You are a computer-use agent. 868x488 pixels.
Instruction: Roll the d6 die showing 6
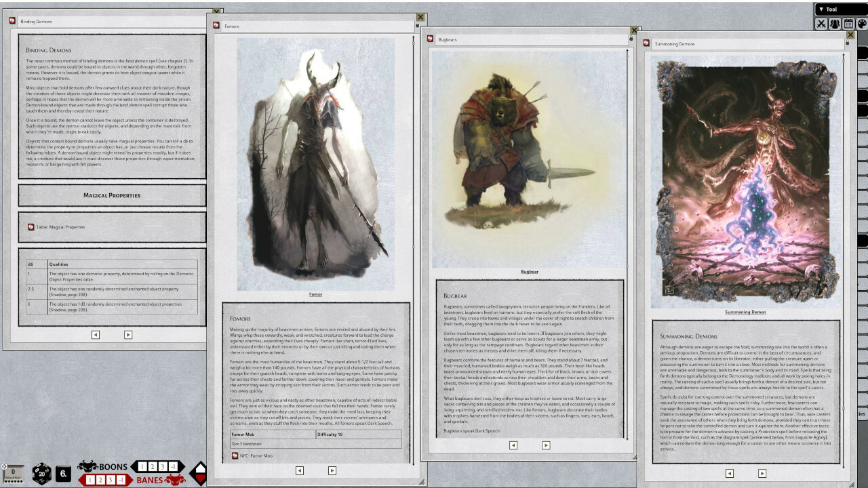pos(63,472)
